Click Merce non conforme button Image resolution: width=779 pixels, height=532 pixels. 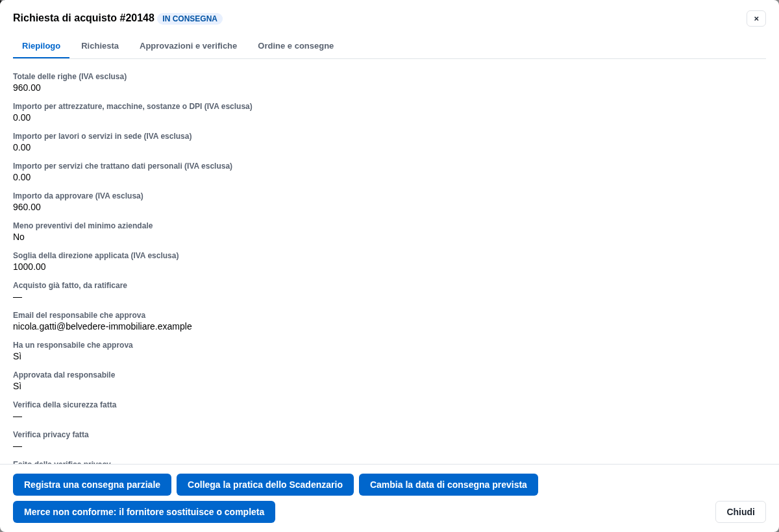[x=144, y=512]
